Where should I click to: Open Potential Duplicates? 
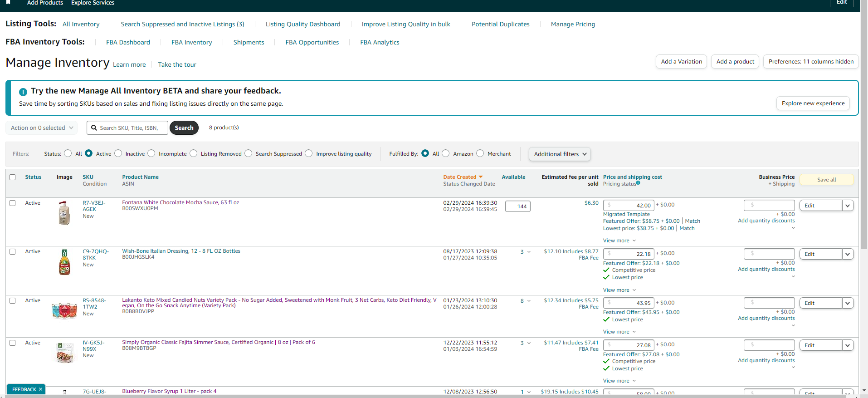click(x=501, y=25)
